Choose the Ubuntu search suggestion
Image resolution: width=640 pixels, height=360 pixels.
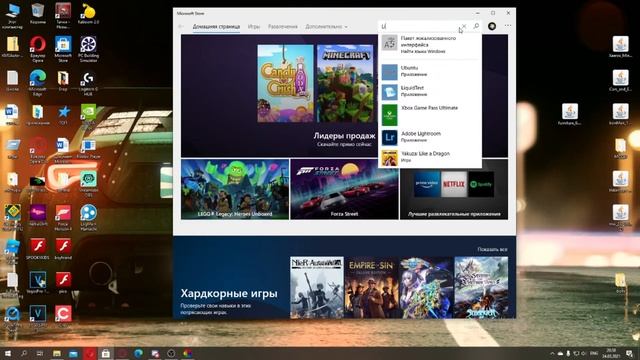tap(430, 71)
